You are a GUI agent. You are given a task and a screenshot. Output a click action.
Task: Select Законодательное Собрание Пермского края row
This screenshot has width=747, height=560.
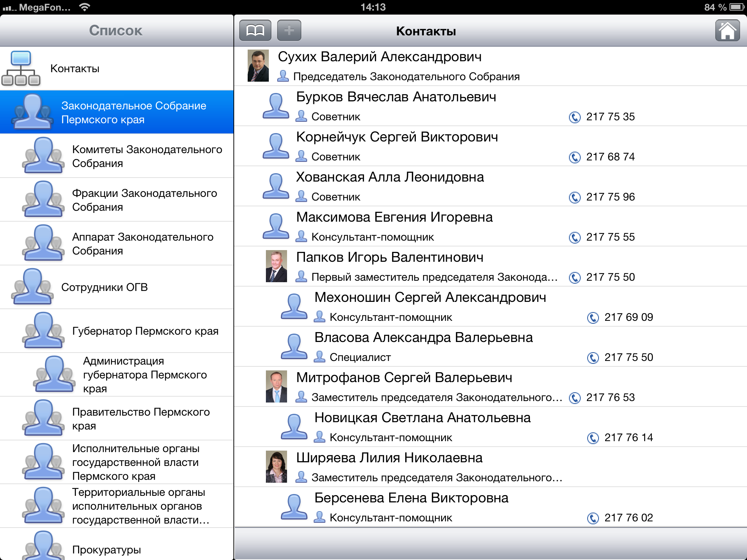[x=133, y=112]
